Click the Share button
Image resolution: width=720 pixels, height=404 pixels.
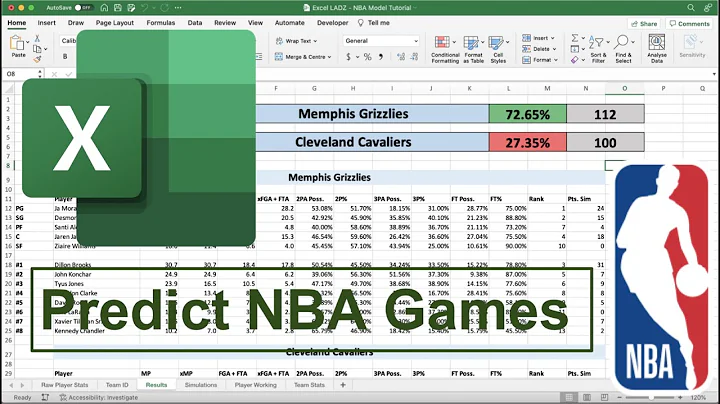pos(644,23)
